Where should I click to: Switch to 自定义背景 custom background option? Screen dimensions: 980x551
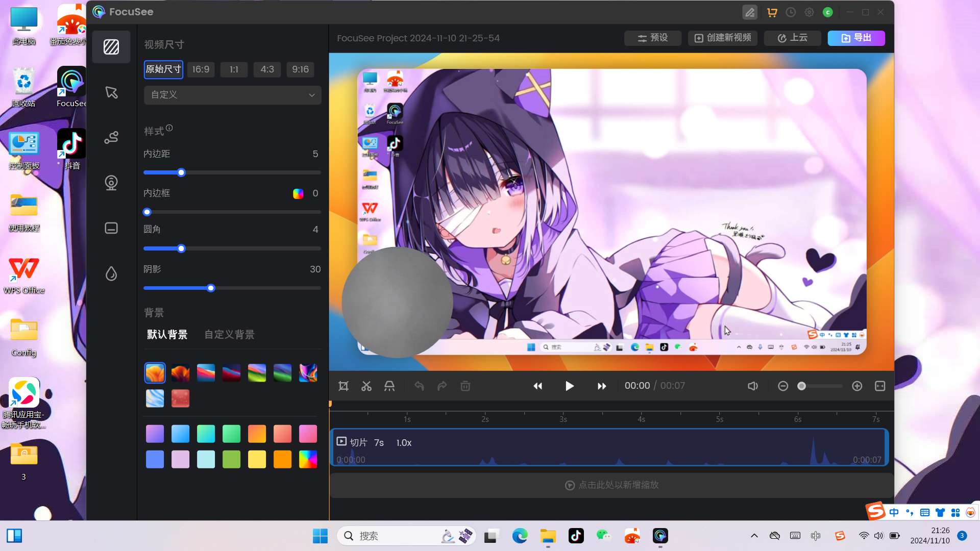point(229,334)
